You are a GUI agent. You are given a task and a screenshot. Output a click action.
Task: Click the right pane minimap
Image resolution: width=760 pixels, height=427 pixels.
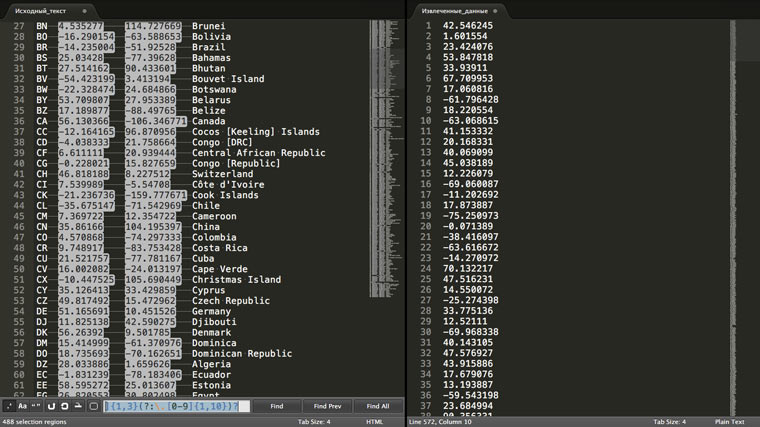pos(733,218)
